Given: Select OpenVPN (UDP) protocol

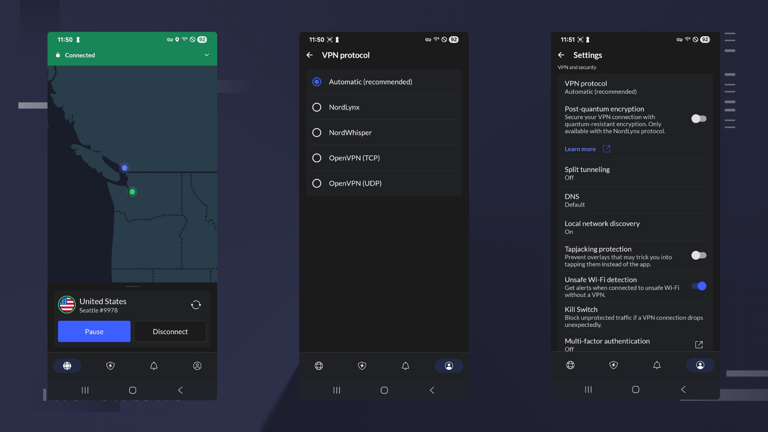Looking at the screenshot, I should coord(384,183).
